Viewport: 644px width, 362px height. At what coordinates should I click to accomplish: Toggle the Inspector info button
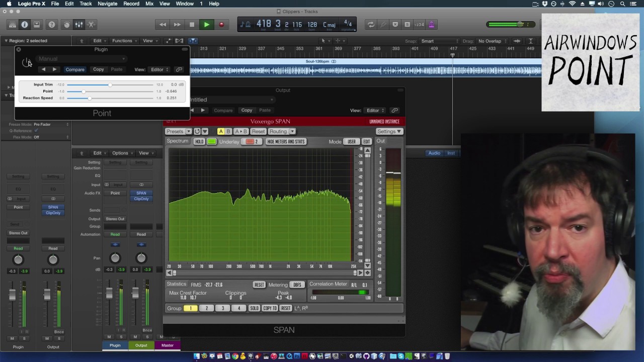(25, 25)
